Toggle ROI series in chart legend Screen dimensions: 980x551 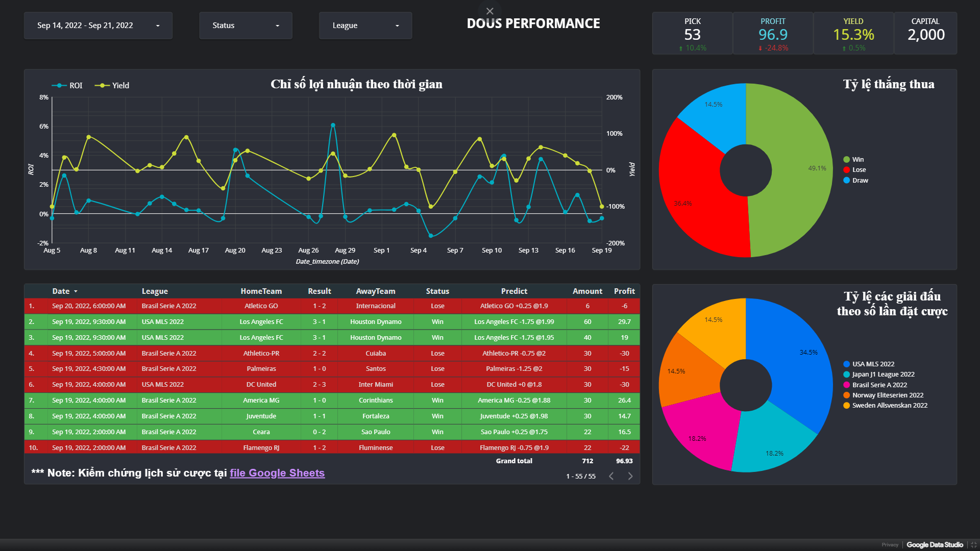[67, 86]
